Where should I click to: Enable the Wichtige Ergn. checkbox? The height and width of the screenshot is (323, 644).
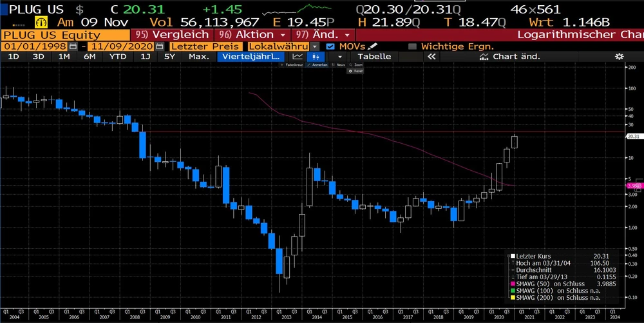point(412,46)
